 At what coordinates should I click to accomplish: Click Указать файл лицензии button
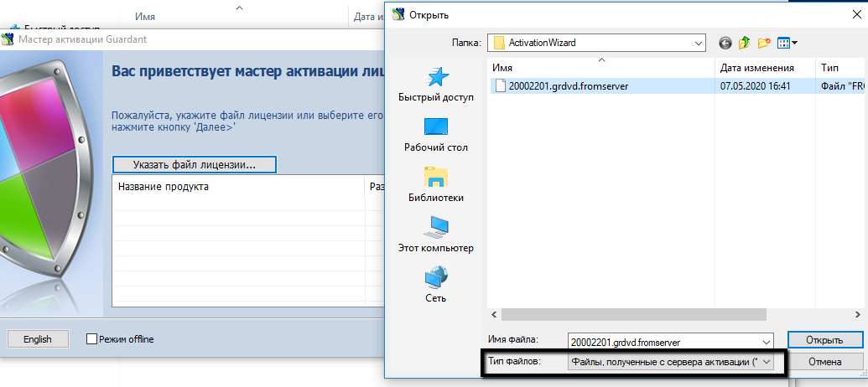coord(194,165)
